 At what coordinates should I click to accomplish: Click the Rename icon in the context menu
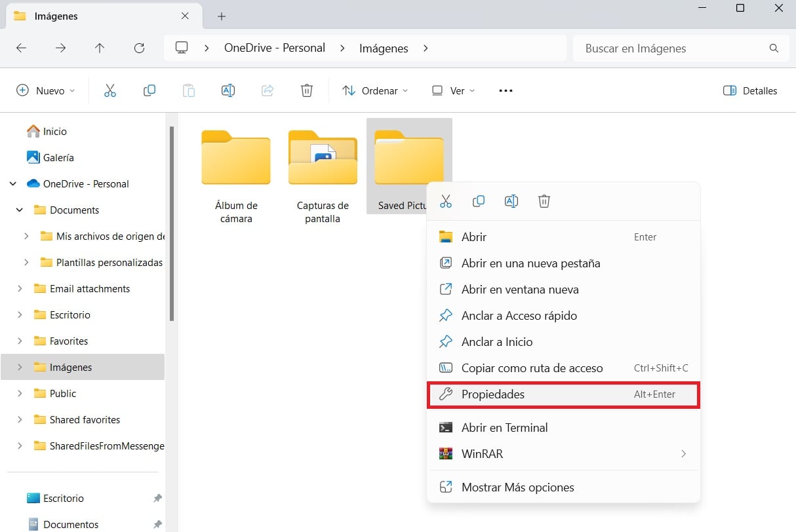point(511,201)
